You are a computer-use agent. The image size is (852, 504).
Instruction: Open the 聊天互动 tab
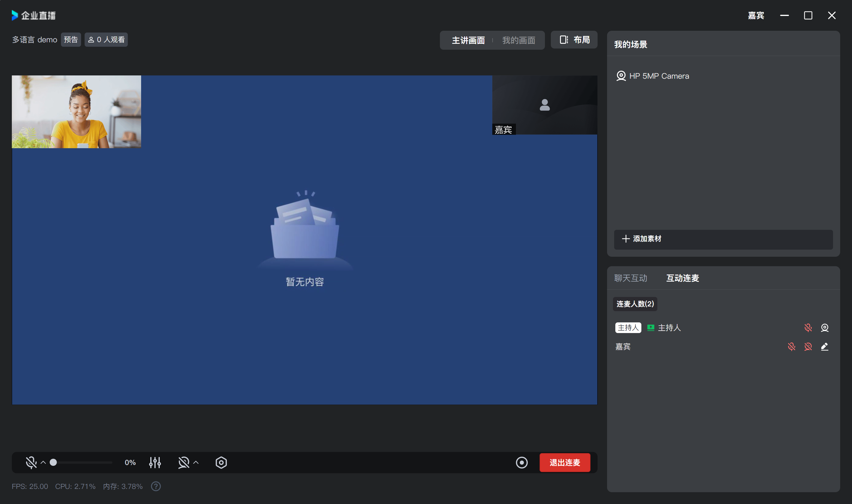click(x=631, y=278)
